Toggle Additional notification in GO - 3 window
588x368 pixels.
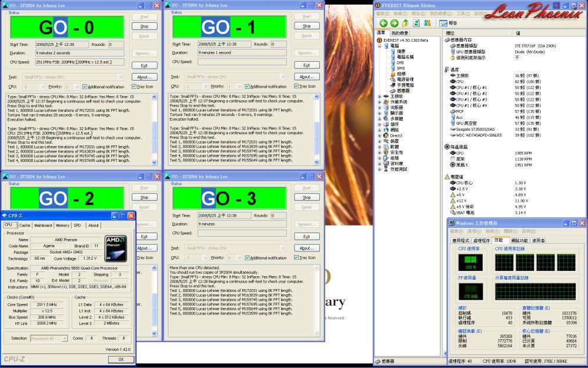click(x=247, y=258)
